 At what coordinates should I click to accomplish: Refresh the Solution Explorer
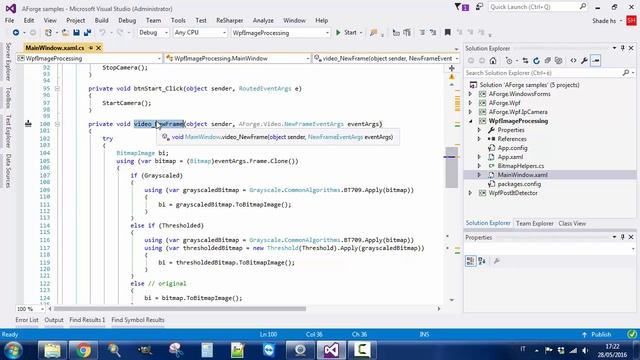point(536,61)
